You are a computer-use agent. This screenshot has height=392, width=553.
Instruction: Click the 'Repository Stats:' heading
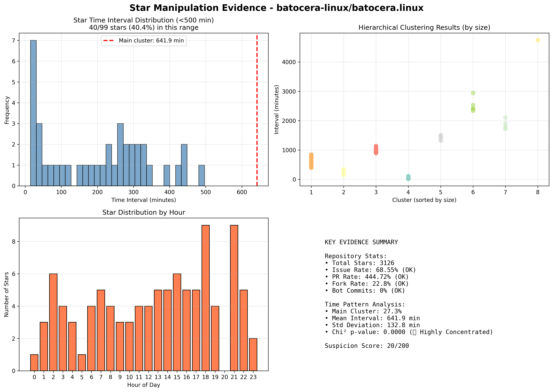356,256
